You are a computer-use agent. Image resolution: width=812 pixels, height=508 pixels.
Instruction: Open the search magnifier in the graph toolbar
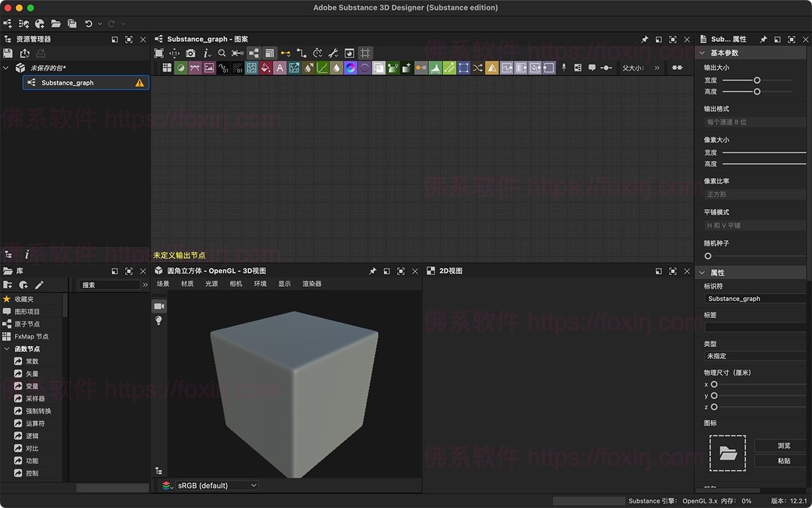[x=221, y=53]
